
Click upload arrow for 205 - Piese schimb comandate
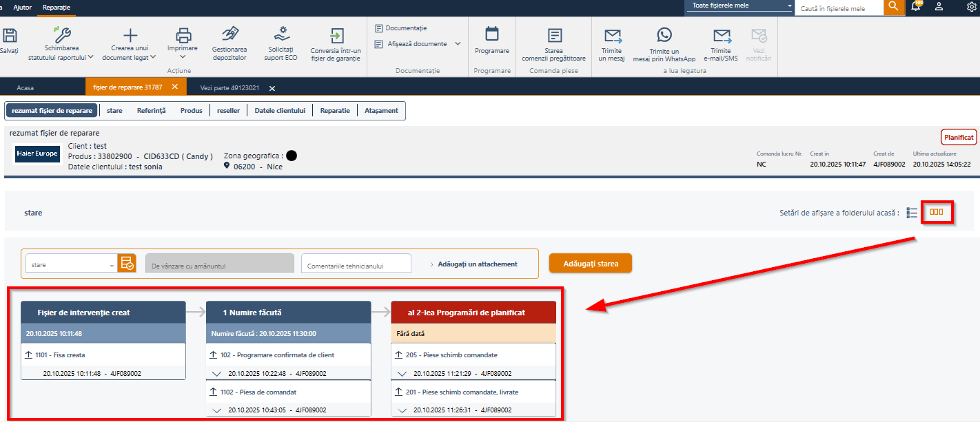point(399,355)
